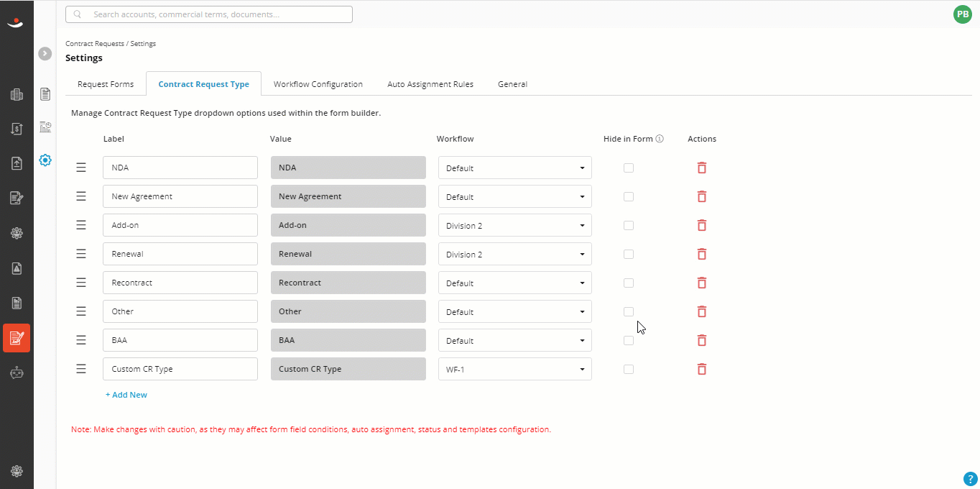980x489 pixels.
Task: Click the drag handle for the BAA row
Action: tap(81, 340)
